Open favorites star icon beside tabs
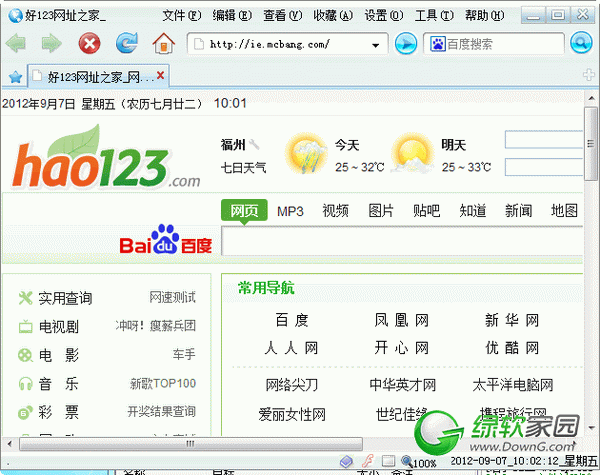600x475 pixels. click(15, 77)
